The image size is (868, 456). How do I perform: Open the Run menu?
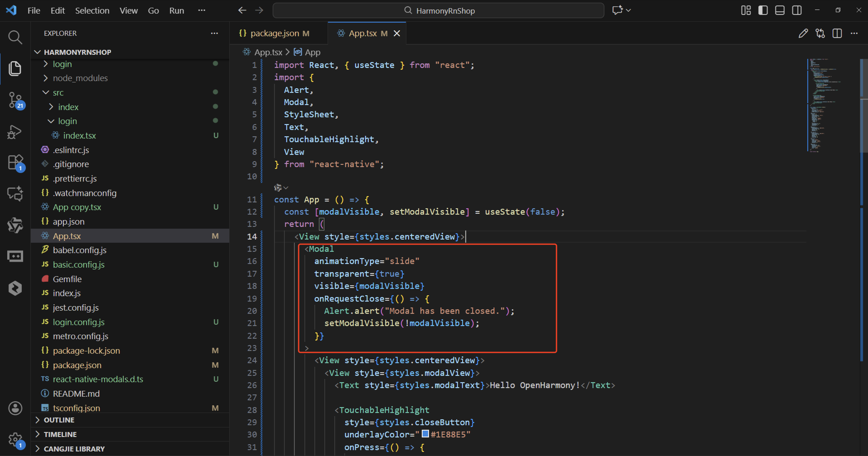tap(176, 10)
